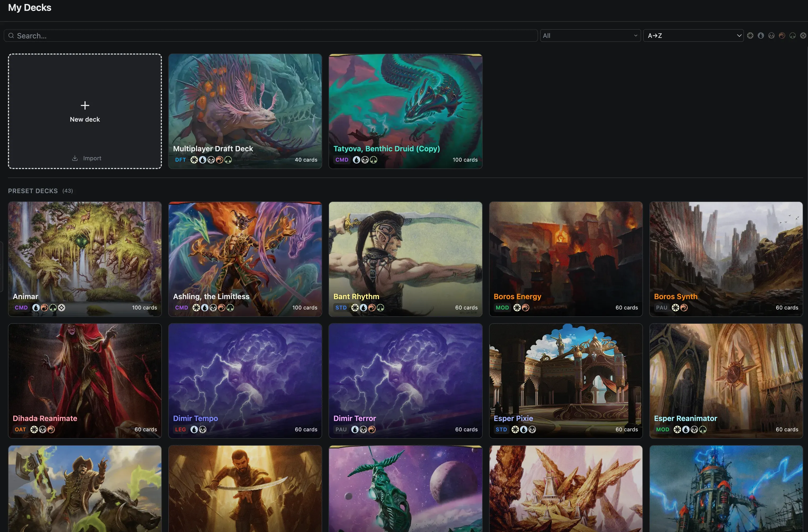Open the All format filter dropdown
The image size is (808, 532).
[591, 36]
